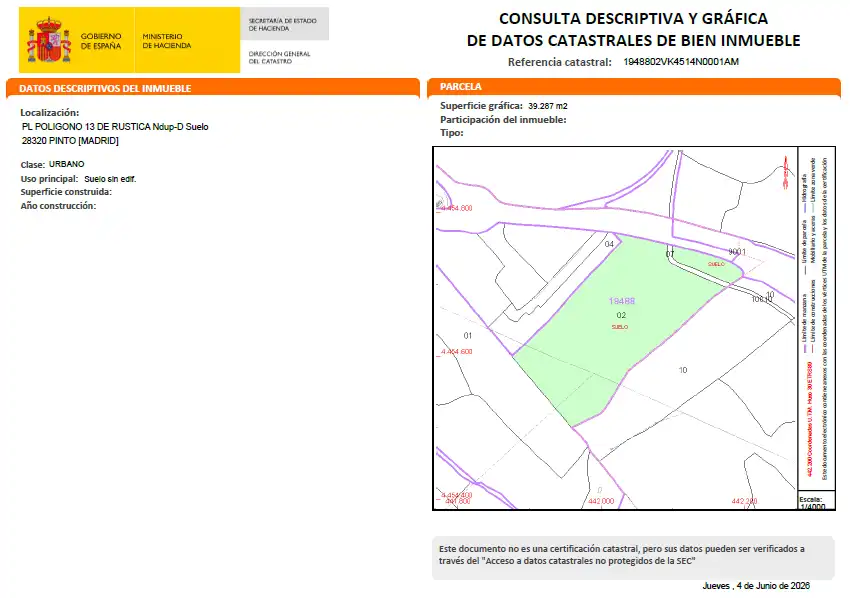
Task: Click the red '442.000' coordinate label
Action: coord(601,501)
